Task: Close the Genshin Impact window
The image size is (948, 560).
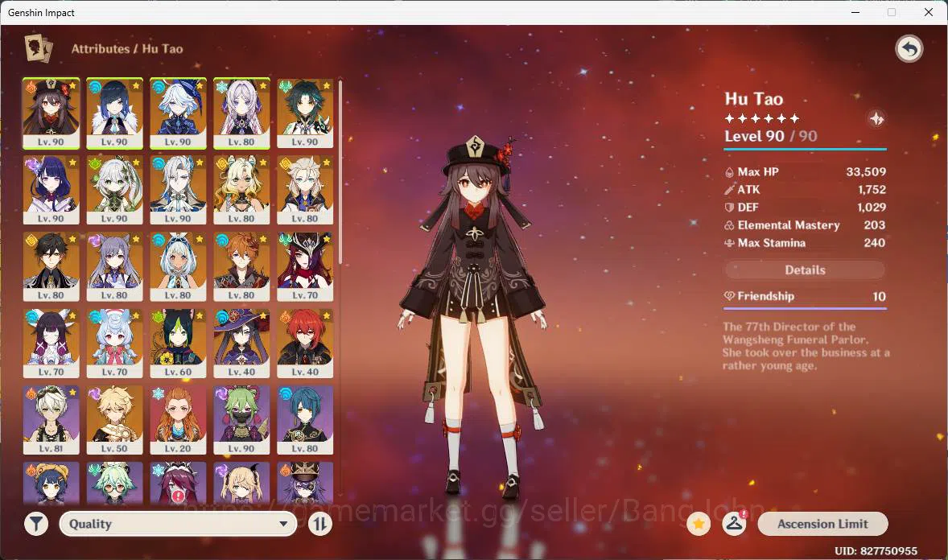Action: [929, 12]
